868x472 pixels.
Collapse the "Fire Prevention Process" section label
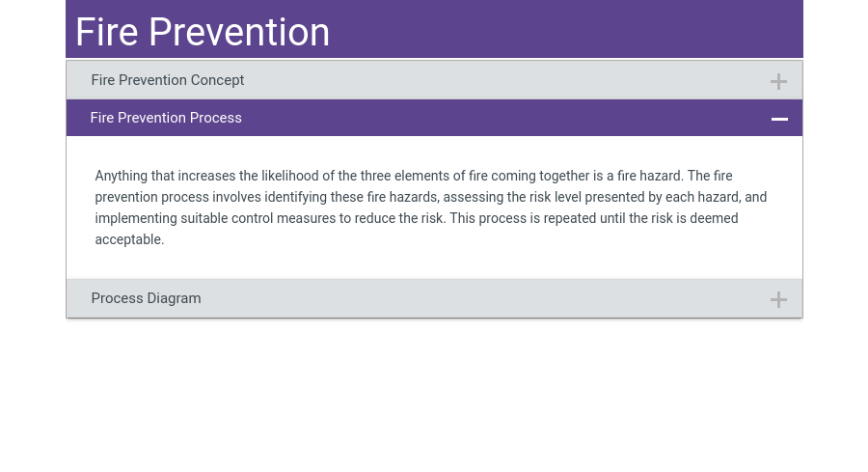[x=166, y=118]
